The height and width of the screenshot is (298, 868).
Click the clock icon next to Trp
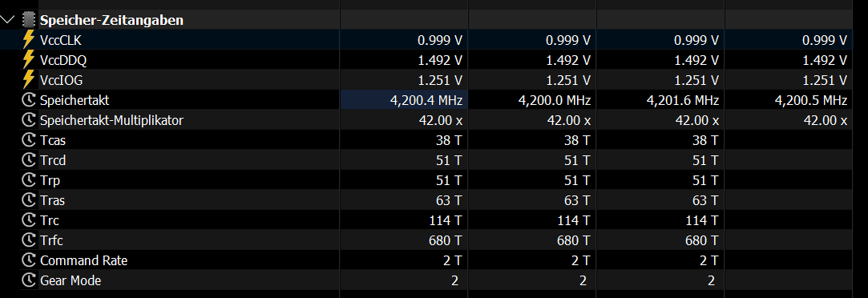(x=28, y=180)
